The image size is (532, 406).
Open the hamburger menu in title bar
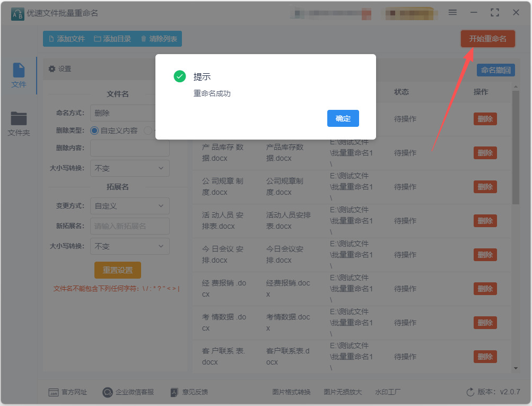(452, 13)
